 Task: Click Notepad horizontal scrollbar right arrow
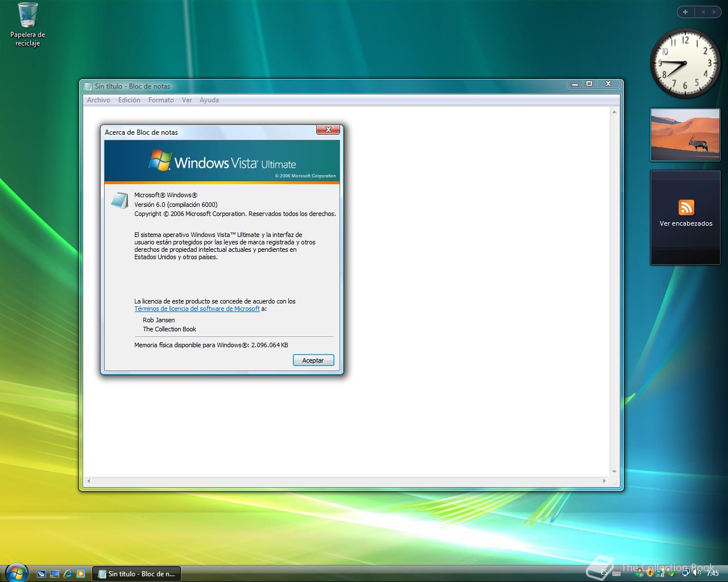(x=604, y=481)
